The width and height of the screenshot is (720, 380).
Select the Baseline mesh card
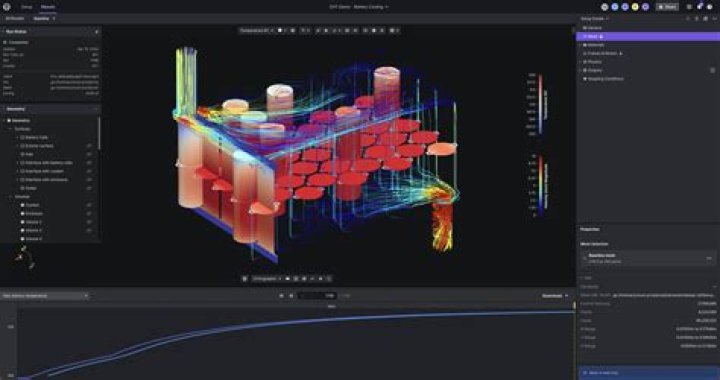(x=648, y=258)
